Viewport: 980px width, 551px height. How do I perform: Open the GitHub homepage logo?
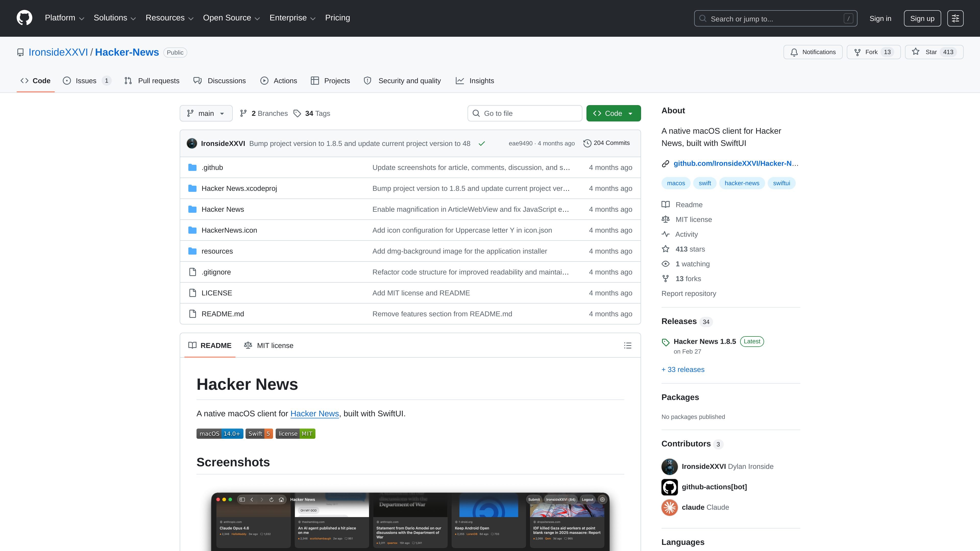click(24, 18)
